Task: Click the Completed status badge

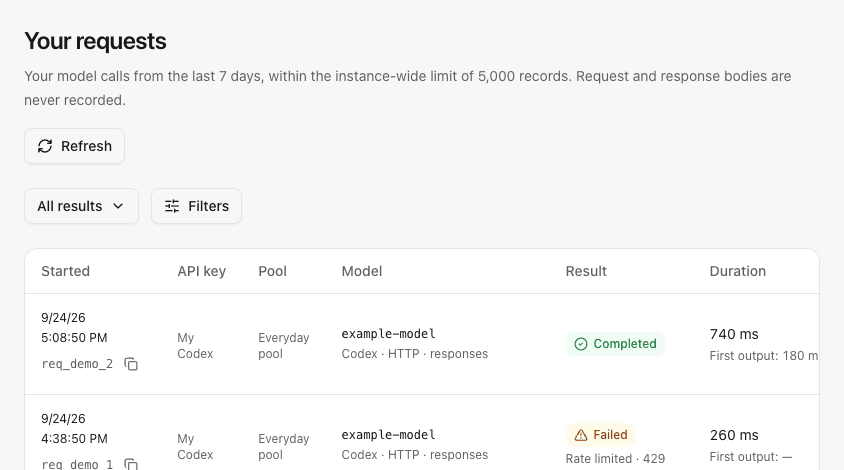Action: click(x=615, y=344)
